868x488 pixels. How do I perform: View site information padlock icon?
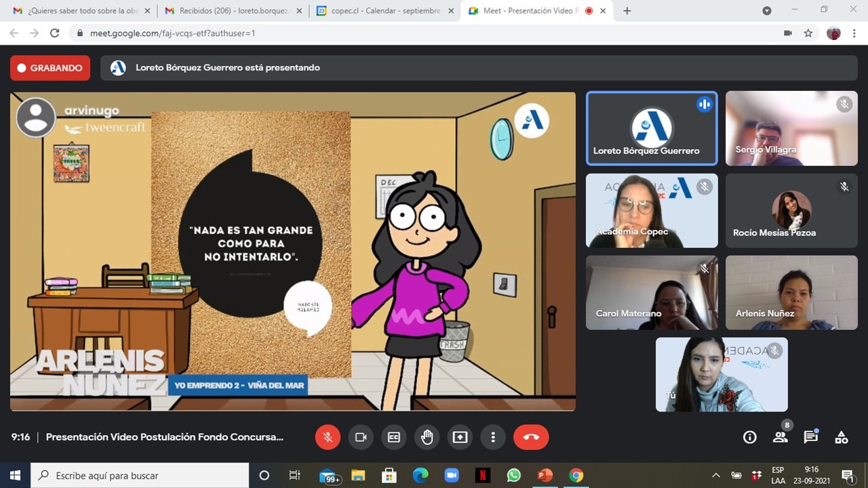point(80,33)
